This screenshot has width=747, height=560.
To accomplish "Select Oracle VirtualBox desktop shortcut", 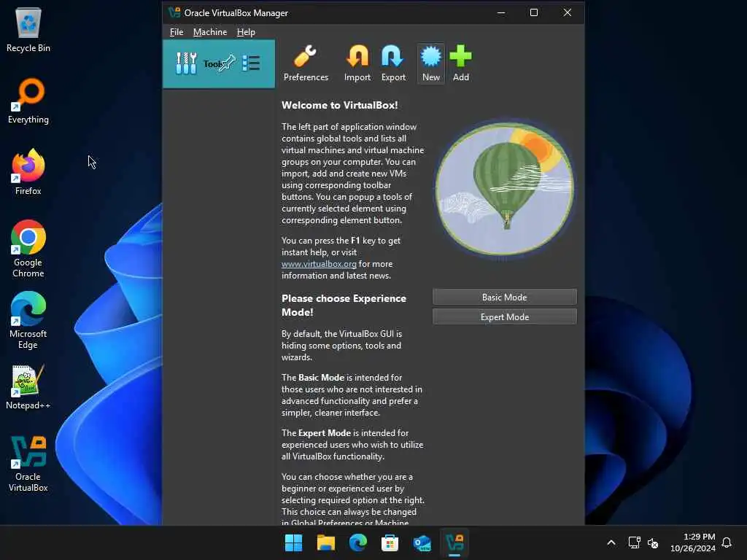I will click(28, 463).
